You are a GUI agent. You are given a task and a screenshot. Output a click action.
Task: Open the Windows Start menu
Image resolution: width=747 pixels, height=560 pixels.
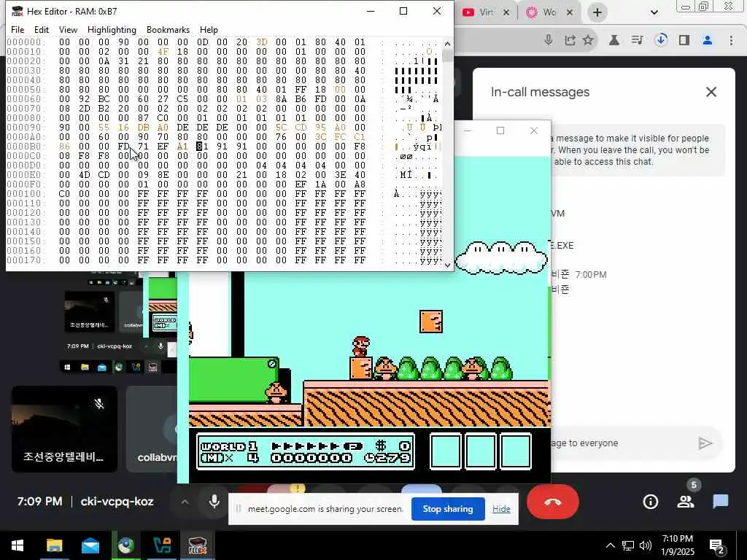18,545
